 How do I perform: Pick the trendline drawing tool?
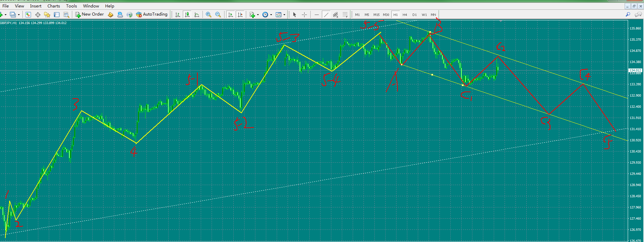(326, 15)
